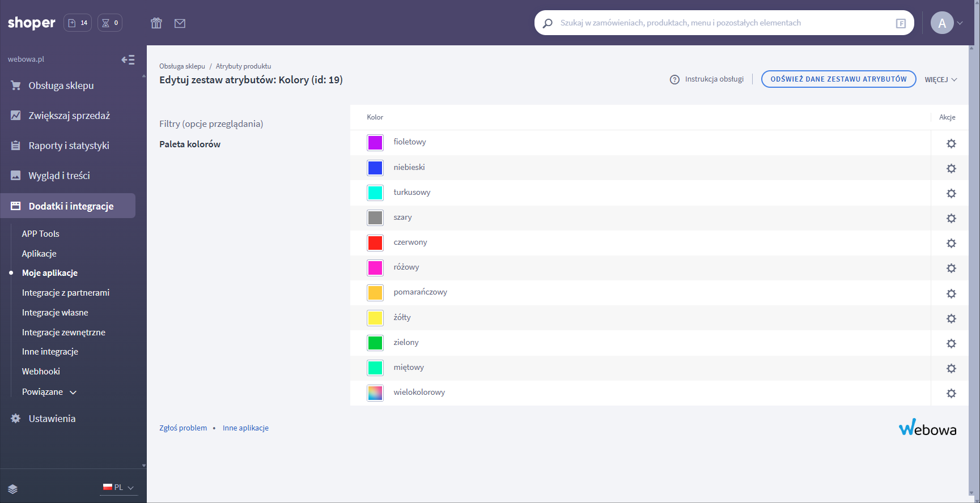Expand the WIĘCEJ dropdown
This screenshot has height=503, width=980.
[940, 80]
